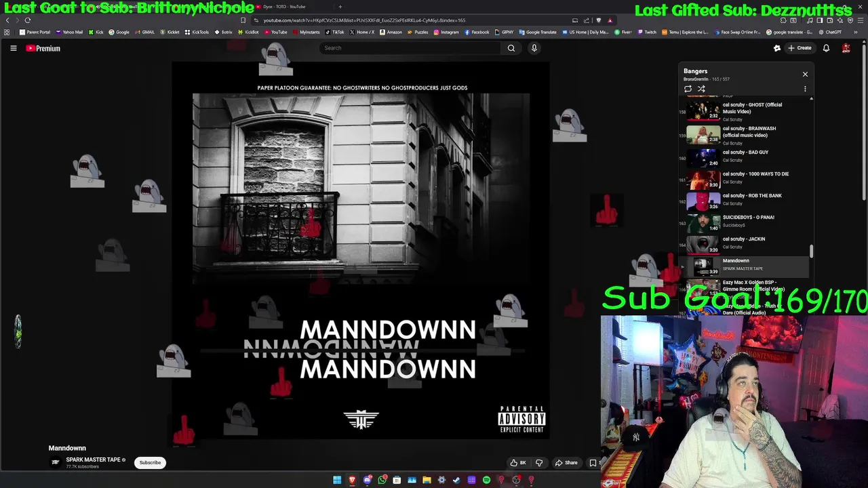The width and height of the screenshot is (868, 488).
Task: Open Bangers playlist three-dot options menu
Action: [x=805, y=89]
